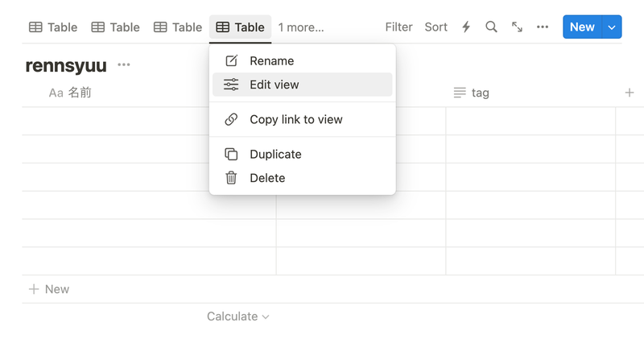This screenshot has height=343, width=644.
Task: Click the Filter button
Action: tap(398, 27)
